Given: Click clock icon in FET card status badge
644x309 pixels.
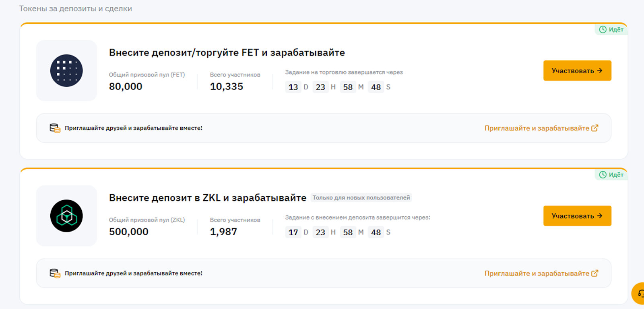Looking at the screenshot, I should click(603, 29).
